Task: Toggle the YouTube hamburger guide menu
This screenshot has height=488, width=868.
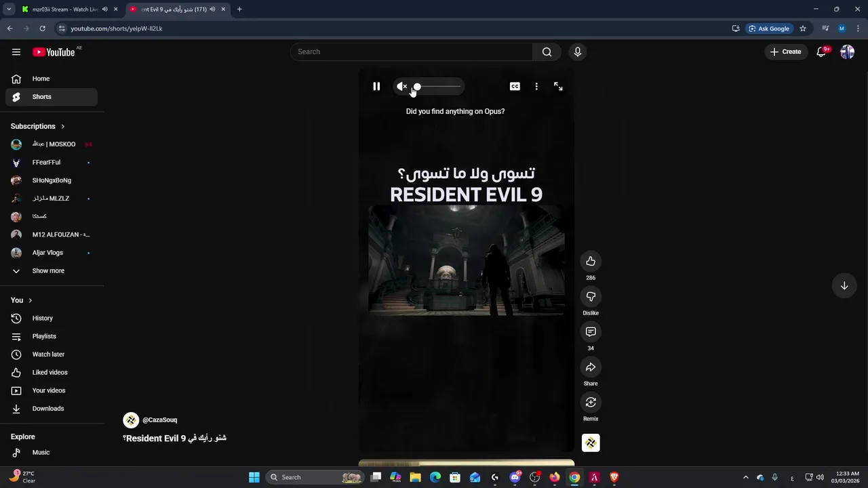Action: click(x=16, y=52)
